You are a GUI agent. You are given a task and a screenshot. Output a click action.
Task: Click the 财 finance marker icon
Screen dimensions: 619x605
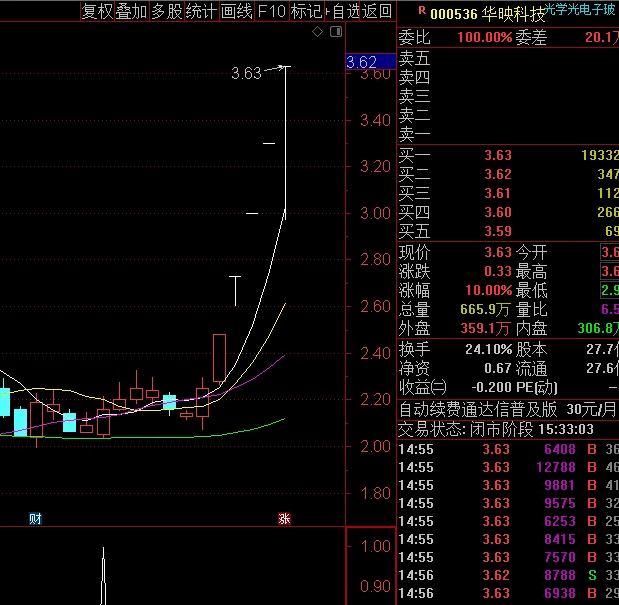click(35, 518)
